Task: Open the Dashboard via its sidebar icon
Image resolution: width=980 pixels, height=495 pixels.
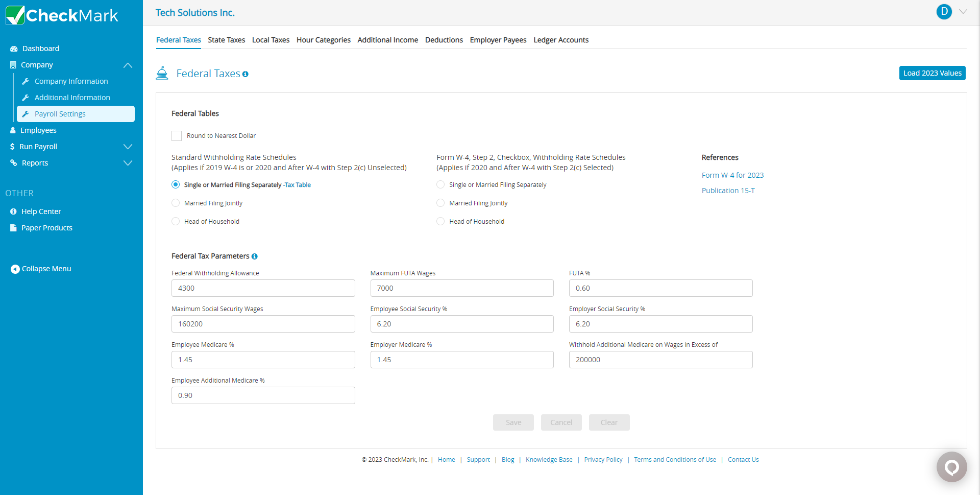Action: pos(14,49)
